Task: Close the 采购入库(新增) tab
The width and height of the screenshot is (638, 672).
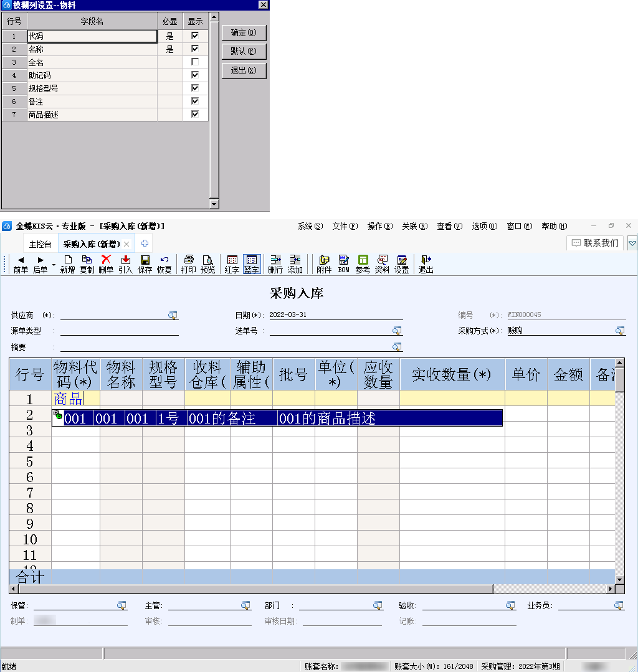Action: click(126, 244)
